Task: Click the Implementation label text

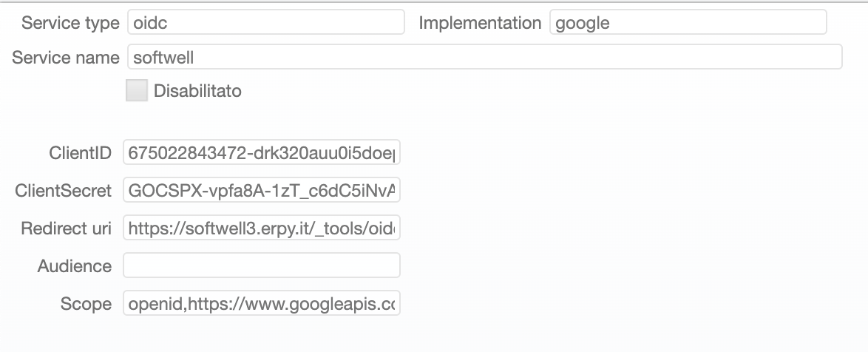Action: point(480,23)
